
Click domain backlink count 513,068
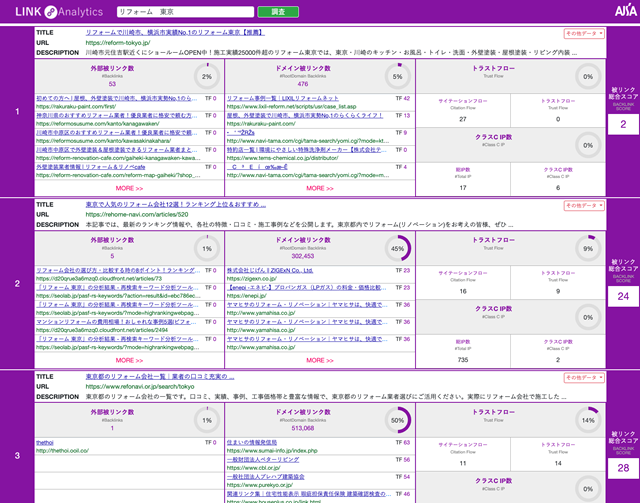[x=303, y=428]
